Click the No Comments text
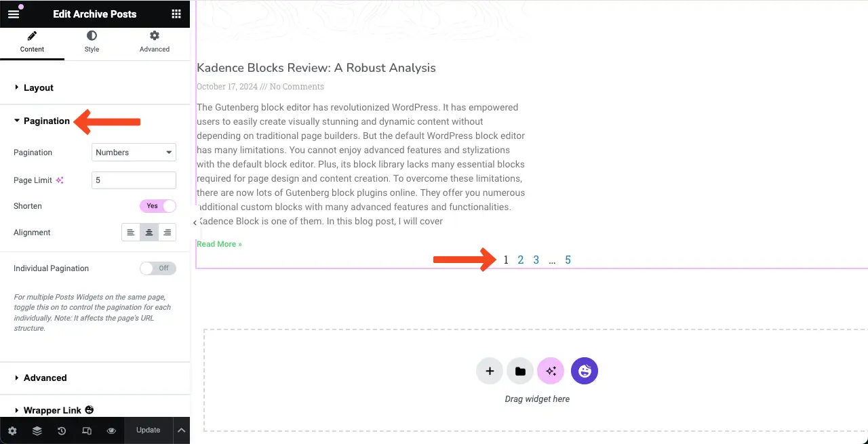Viewport: 868px width, 444px height. [297, 87]
